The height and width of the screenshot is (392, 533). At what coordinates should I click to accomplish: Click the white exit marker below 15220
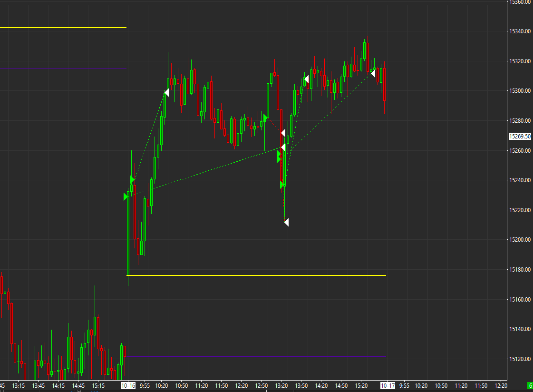(x=287, y=222)
